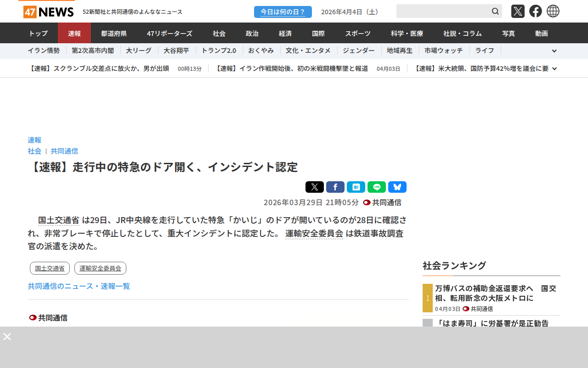Screen dimensions: 588x368
Task: Click 今日は何の日？ button
Action: (283, 12)
